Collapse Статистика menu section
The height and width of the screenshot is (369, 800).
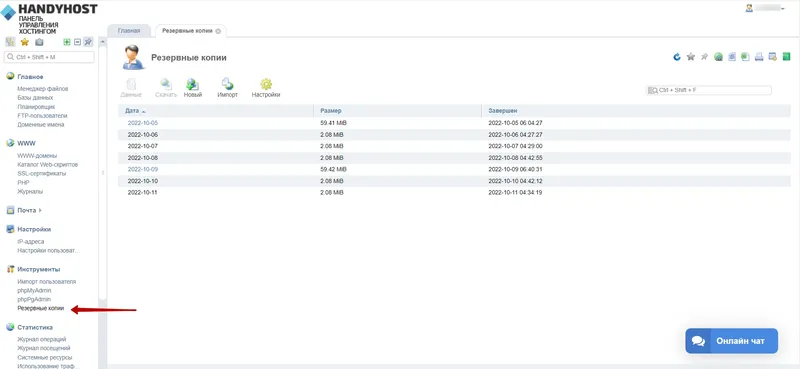(x=35, y=328)
